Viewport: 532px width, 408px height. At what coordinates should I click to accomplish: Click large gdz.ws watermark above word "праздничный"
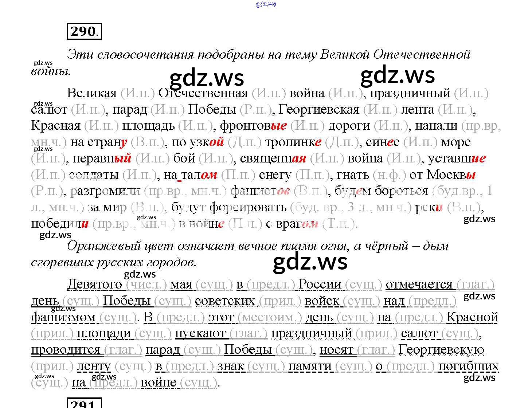398,75
